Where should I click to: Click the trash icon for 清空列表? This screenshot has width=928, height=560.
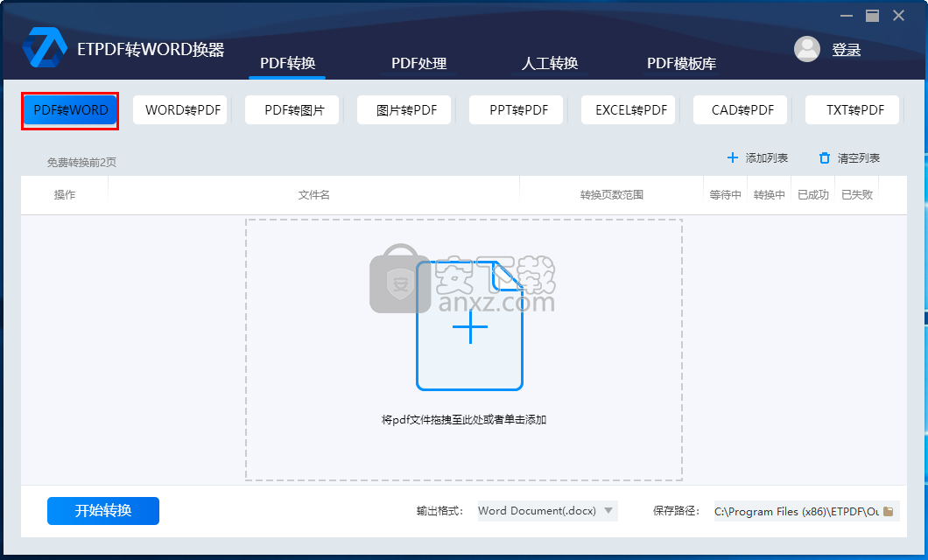pos(825,157)
